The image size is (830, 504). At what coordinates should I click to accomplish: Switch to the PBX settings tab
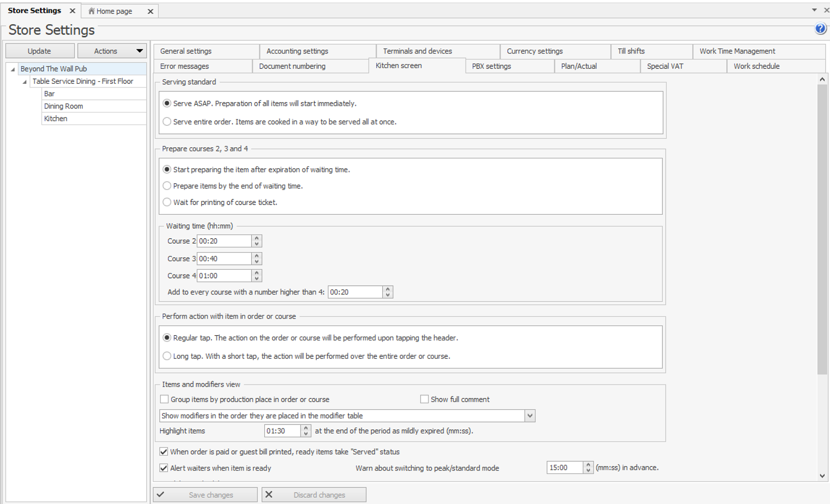click(491, 66)
